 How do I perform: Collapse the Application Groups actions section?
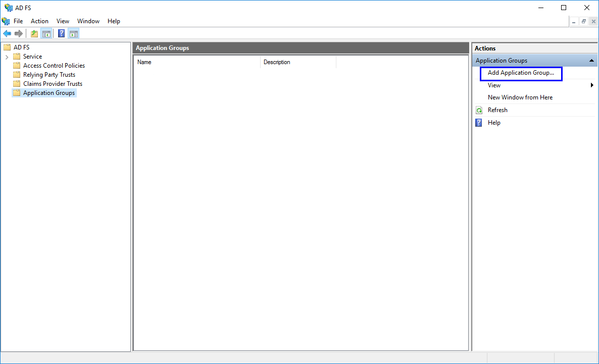(591, 61)
